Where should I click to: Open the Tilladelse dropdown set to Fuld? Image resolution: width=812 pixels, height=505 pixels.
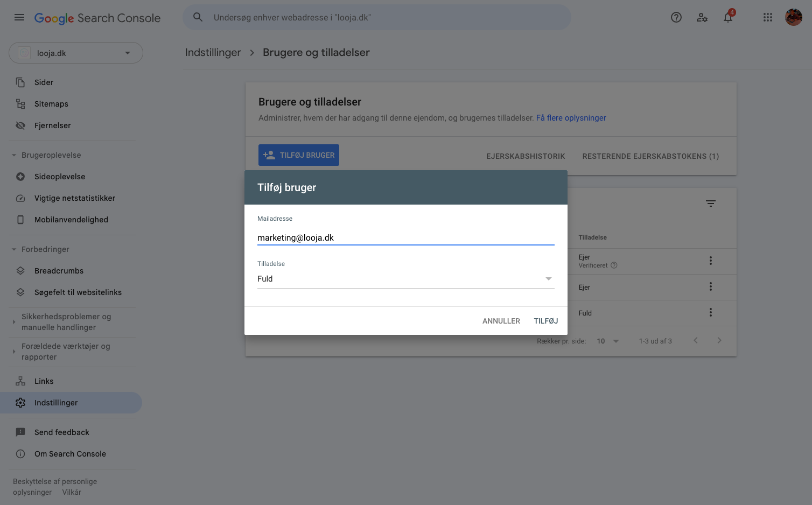coord(406,279)
